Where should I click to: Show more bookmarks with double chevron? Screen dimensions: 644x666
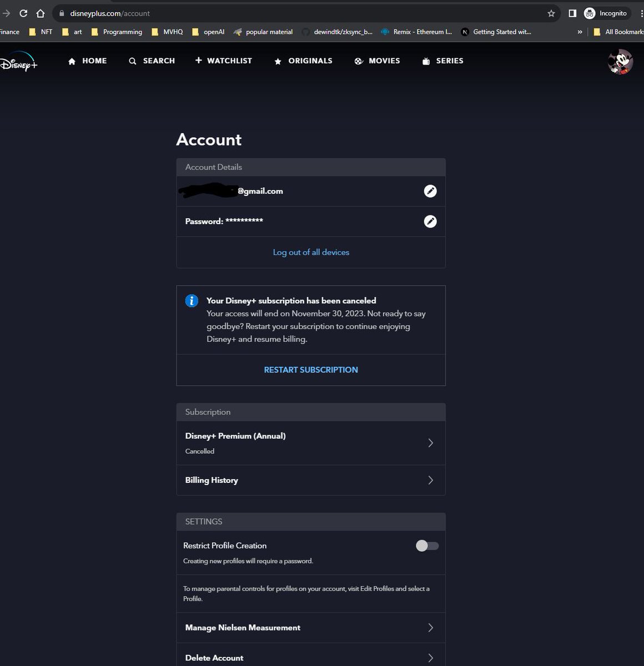coord(580,32)
